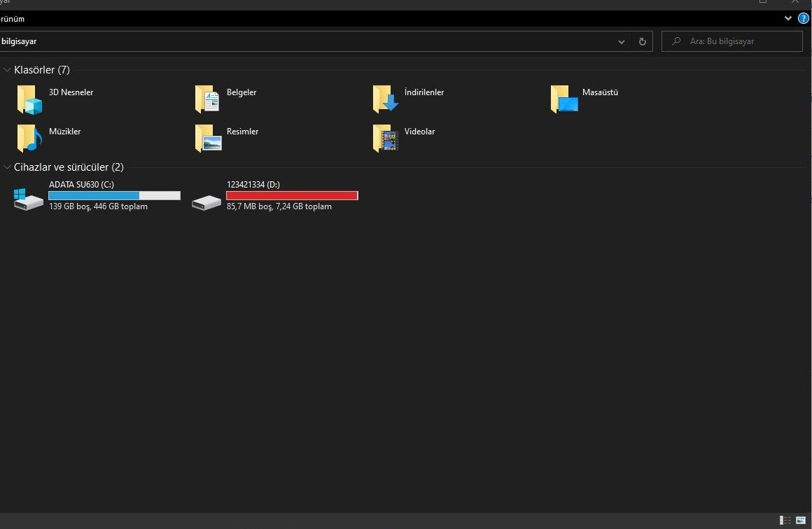Click the C: drive usage bar
The image size is (812, 529).
[x=114, y=196]
